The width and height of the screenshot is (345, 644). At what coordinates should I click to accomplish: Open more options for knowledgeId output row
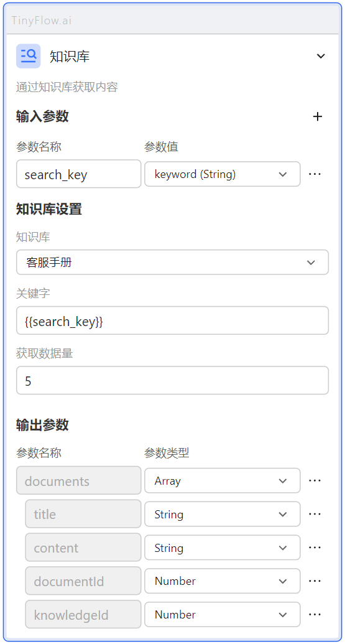[x=315, y=615]
